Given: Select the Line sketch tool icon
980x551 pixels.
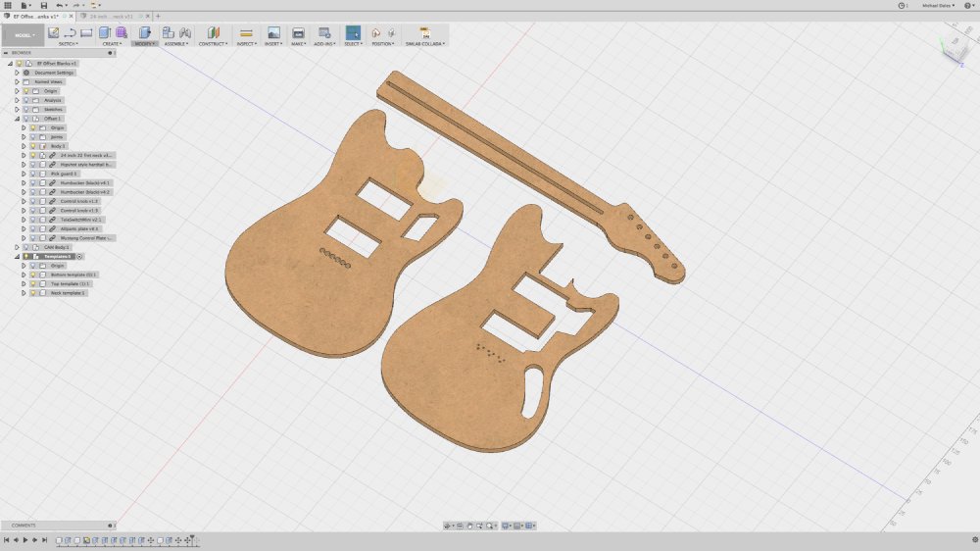Looking at the screenshot, I should (x=70, y=32).
